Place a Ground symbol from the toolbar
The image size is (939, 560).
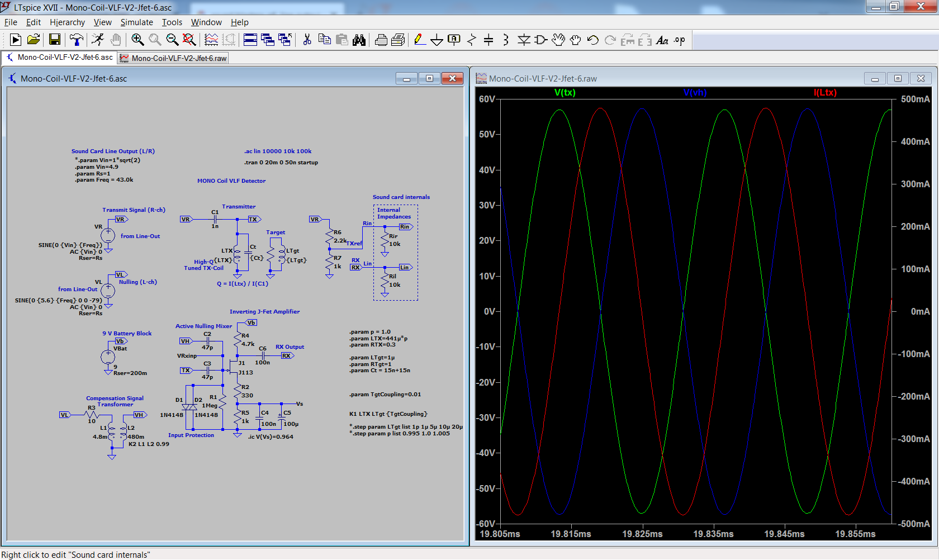tap(437, 40)
